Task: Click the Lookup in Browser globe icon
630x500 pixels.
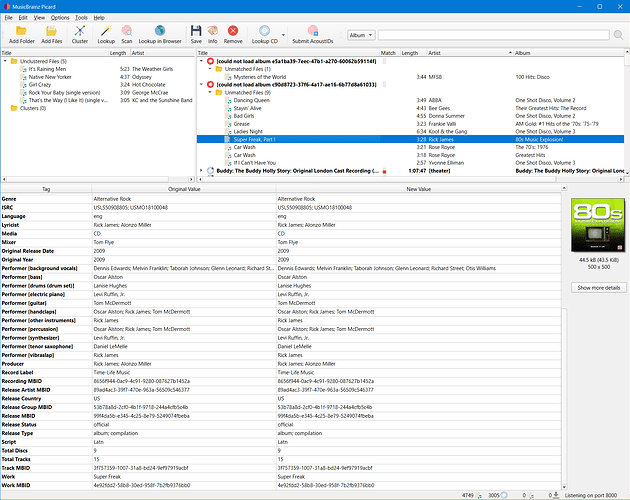Action: tap(160, 31)
